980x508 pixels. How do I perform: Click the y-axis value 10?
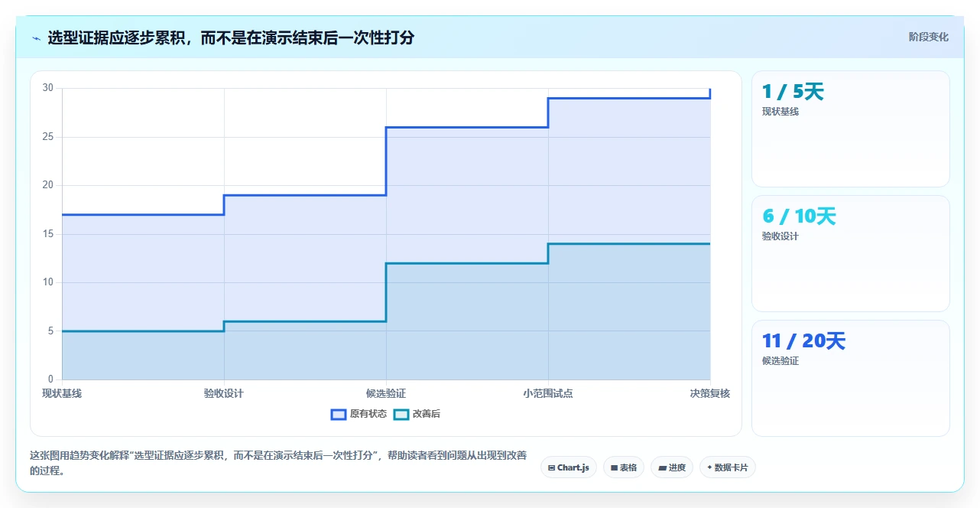coord(48,282)
